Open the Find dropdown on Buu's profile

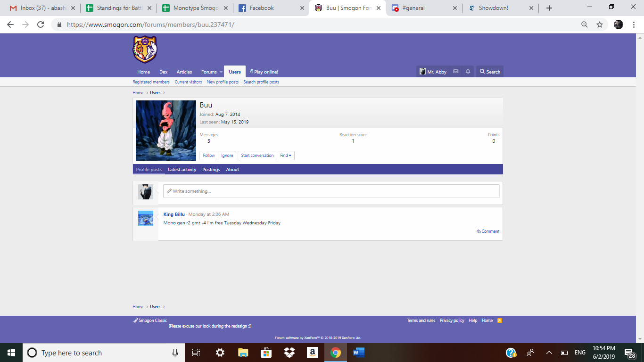[286, 156]
